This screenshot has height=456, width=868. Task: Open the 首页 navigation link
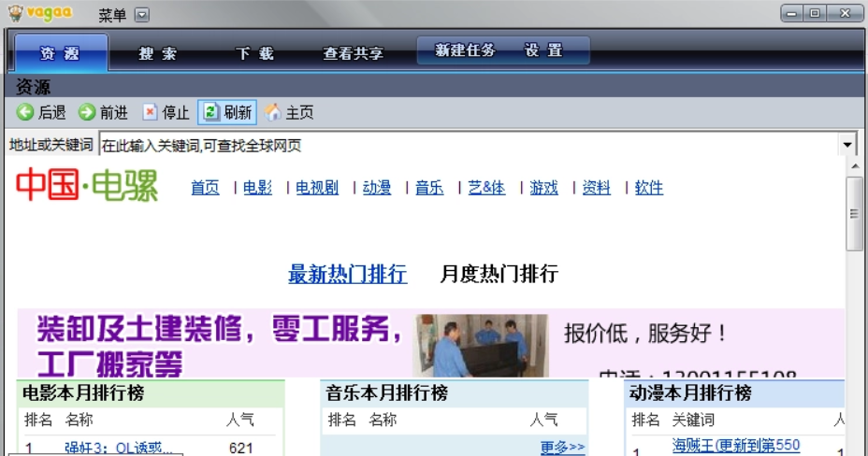[x=205, y=188]
